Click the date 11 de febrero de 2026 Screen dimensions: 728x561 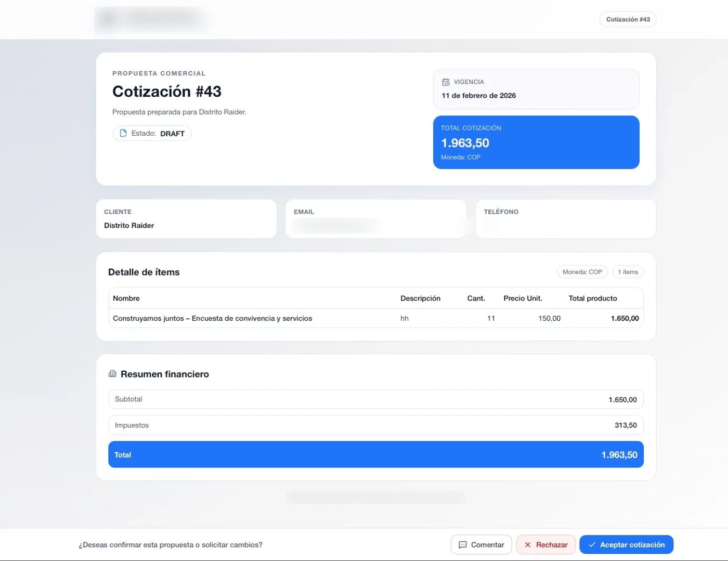[x=479, y=96]
